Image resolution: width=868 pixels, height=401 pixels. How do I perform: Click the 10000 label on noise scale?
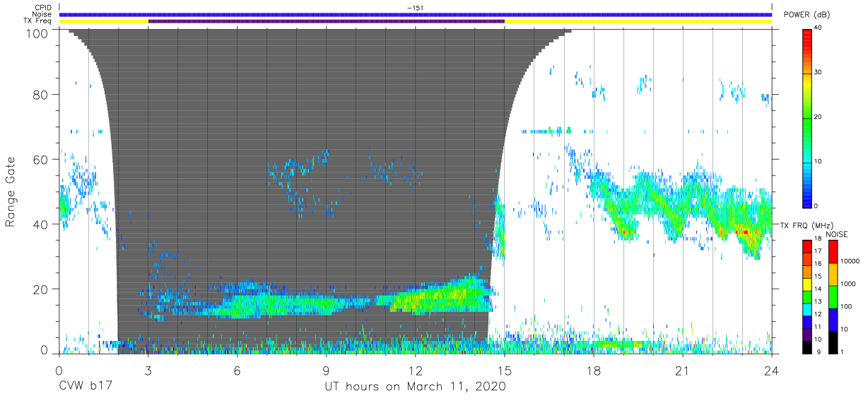tap(850, 261)
